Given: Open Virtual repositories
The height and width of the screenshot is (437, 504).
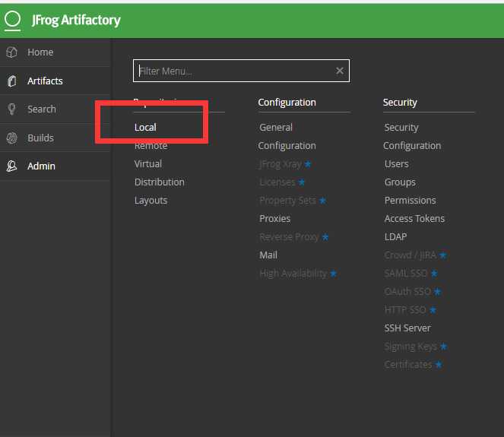Looking at the screenshot, I should tap(148, 164).
